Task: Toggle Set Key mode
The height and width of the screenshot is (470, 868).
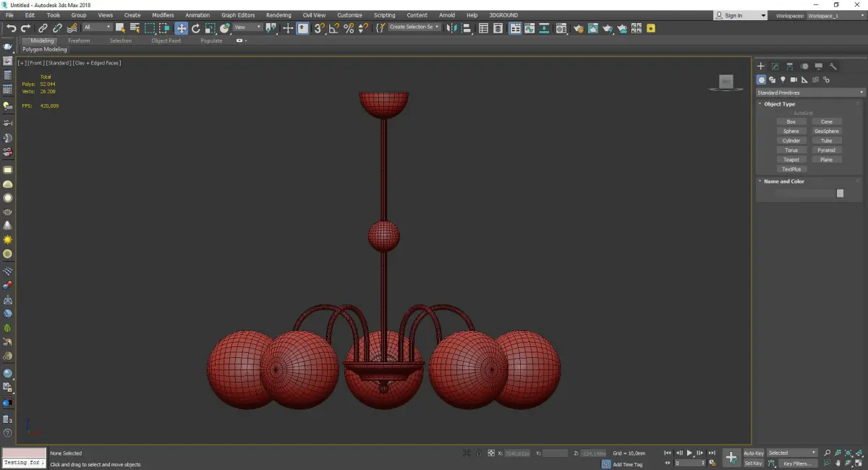Action: click(x=754, y=463)
